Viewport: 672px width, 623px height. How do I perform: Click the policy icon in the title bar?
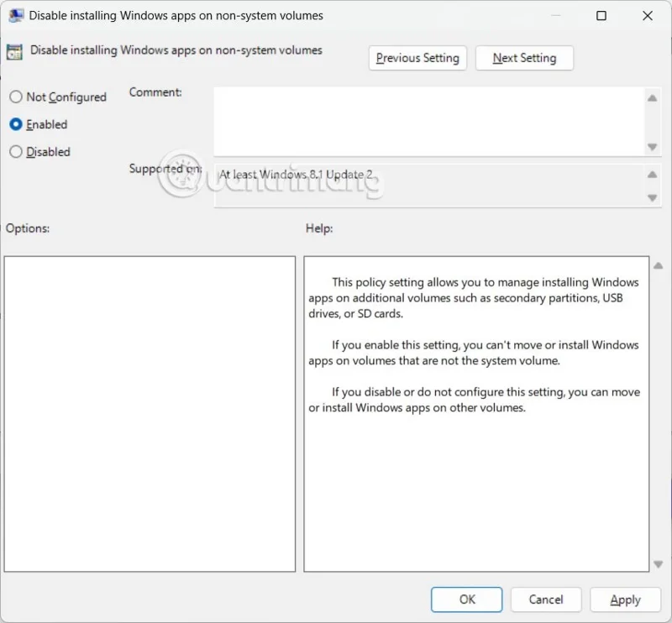[15, 15]
